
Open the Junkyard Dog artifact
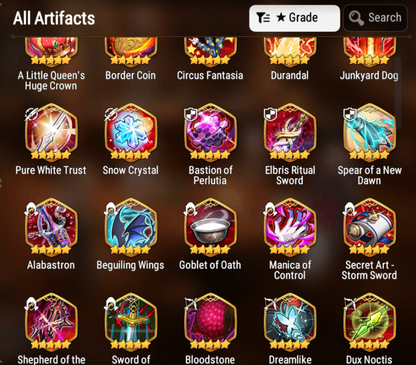click(369, 52)
